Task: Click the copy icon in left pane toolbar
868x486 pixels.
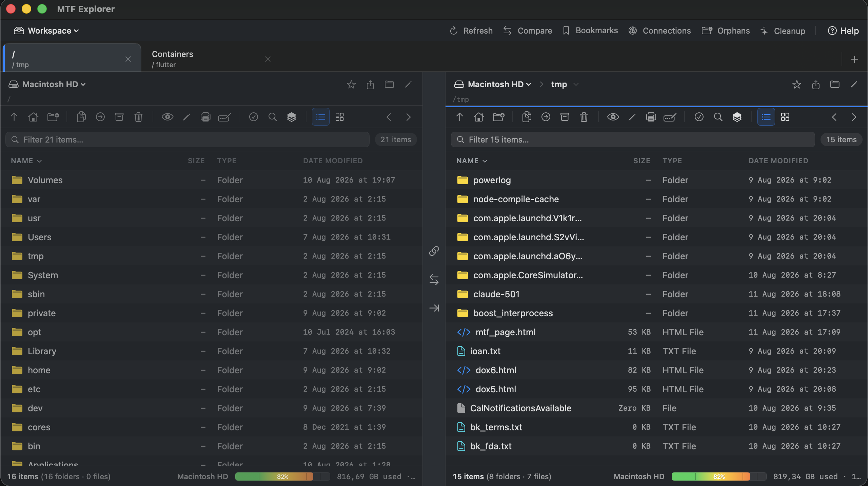Action: pos(81,117)
